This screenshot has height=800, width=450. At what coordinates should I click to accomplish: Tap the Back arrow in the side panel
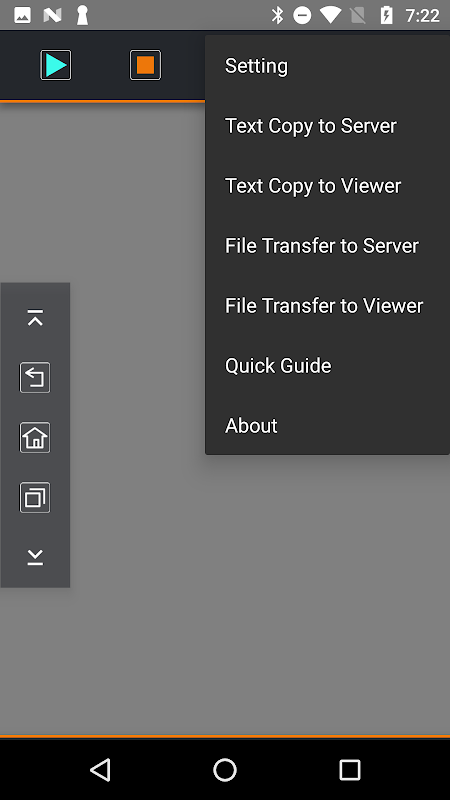35,378
